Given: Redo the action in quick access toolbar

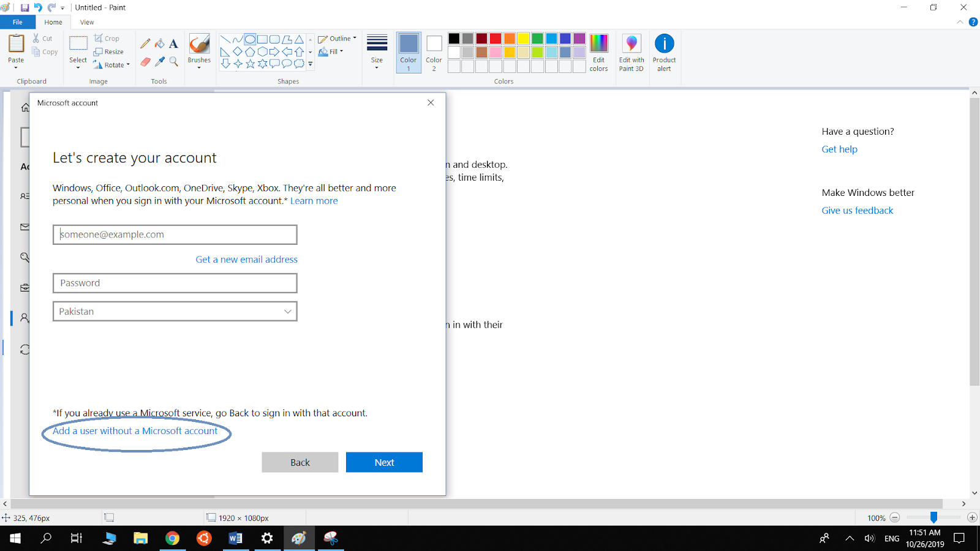Looking at the screenshot, I should (51, 7).
